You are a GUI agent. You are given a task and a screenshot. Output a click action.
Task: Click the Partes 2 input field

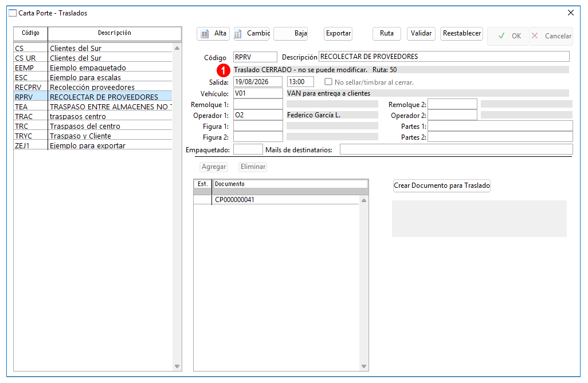pyautogui.click(x=500, y=137)
